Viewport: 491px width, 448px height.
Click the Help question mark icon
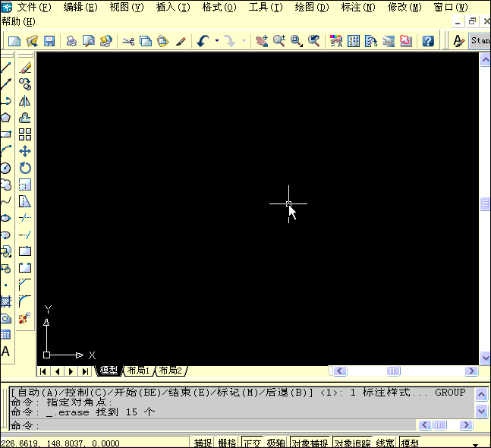pos(428,41)
